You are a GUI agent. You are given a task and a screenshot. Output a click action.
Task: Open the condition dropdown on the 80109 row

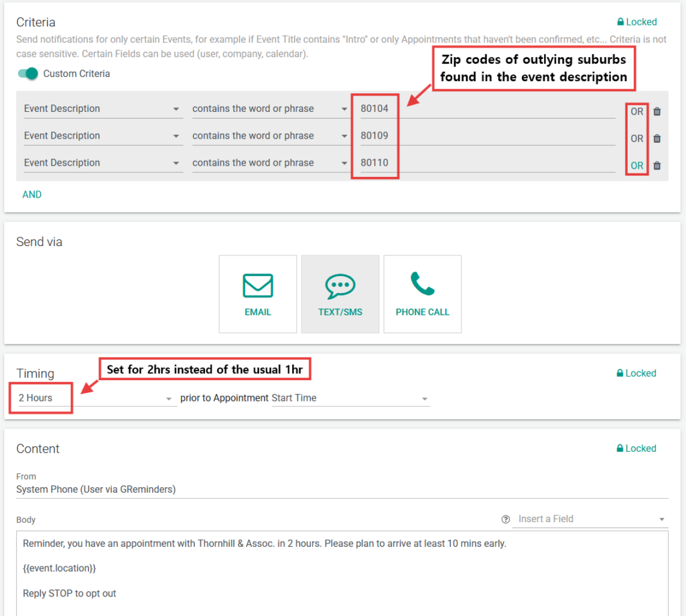click(x=270, y=135)
